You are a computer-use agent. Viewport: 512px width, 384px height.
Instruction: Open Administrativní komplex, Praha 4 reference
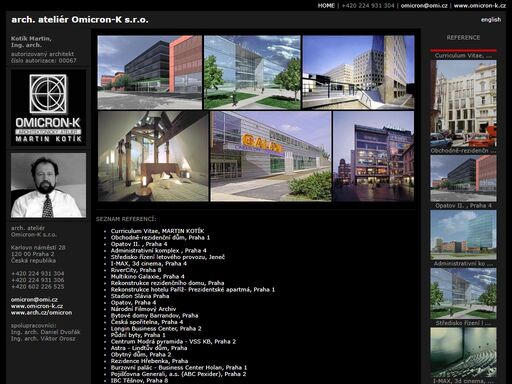[158, 251]
